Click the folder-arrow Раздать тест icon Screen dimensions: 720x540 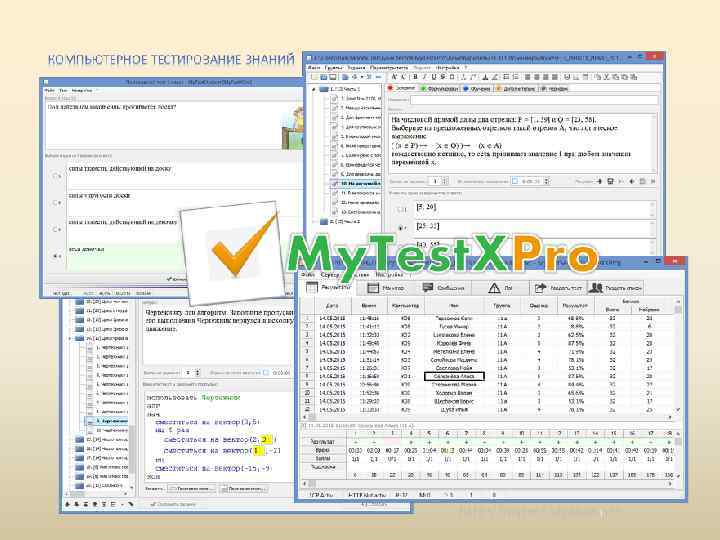540,288
